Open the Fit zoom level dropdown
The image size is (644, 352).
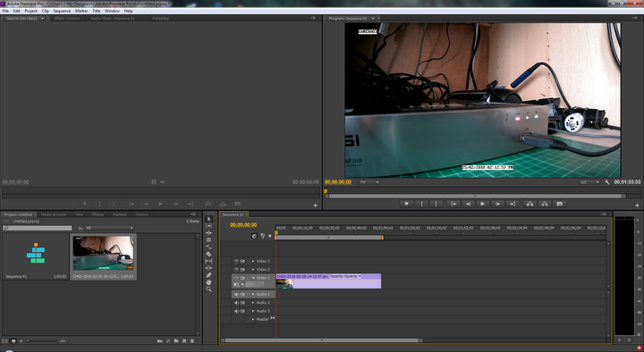[369, 182]
